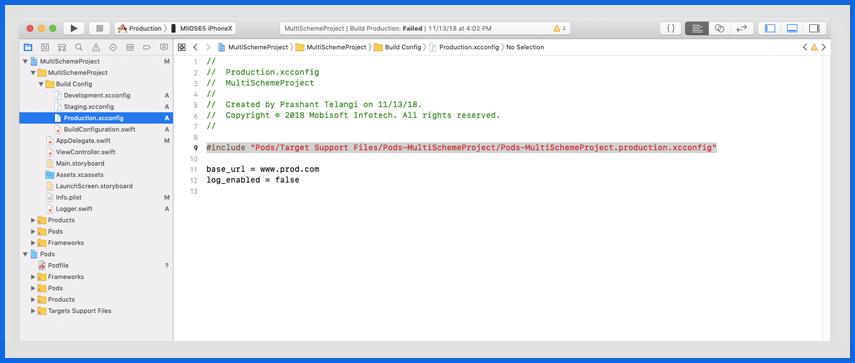Click the base_url = www.prod.com line
The image size is (855, 363).
click(263, 169)
